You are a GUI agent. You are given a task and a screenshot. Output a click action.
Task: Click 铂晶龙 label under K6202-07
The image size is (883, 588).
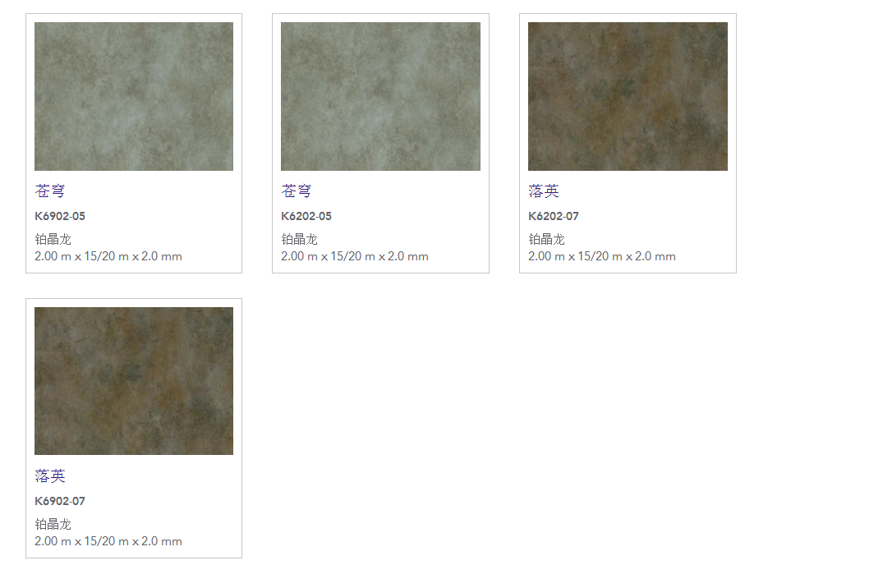tap(547, 240)
